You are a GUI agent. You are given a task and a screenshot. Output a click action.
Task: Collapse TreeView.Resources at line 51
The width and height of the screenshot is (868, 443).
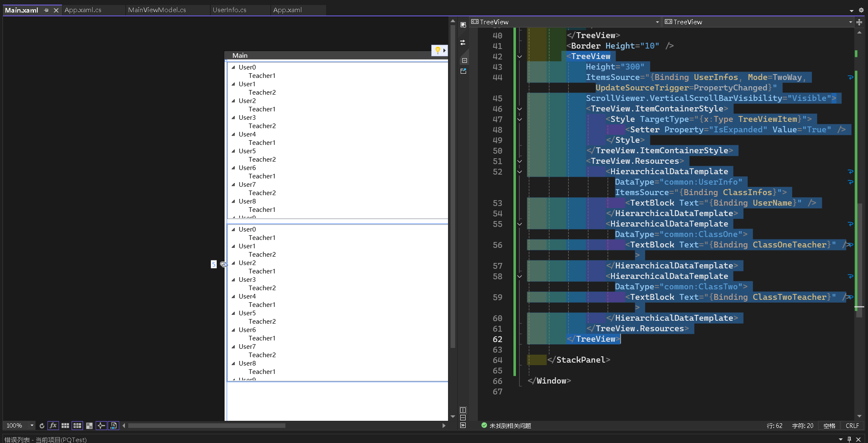click(x=520, y=161)
